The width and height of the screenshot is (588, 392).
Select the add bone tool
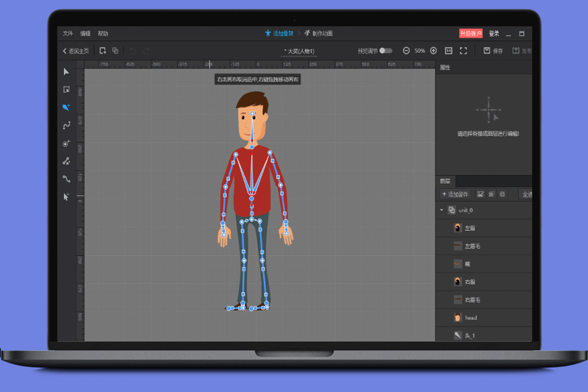point(66,107)
